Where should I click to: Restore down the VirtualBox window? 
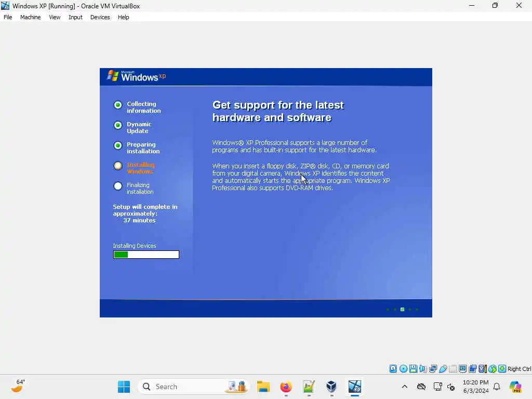coord(495,6)
